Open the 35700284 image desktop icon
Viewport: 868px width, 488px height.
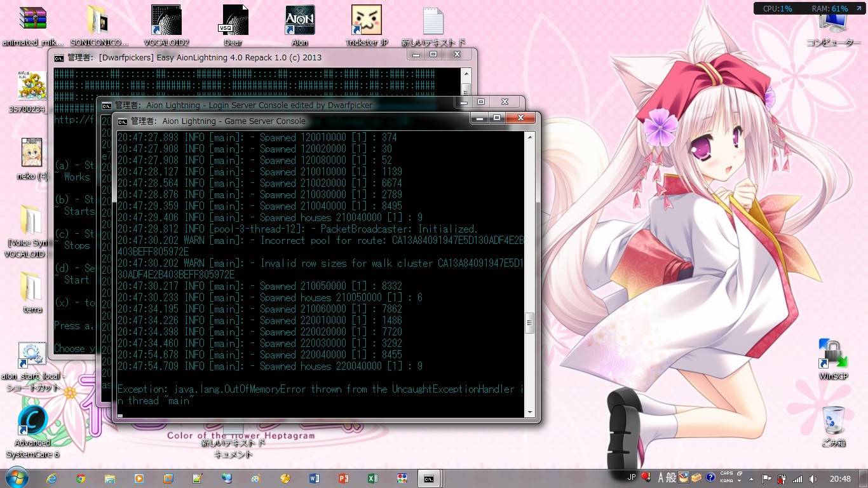click(32, 92)
